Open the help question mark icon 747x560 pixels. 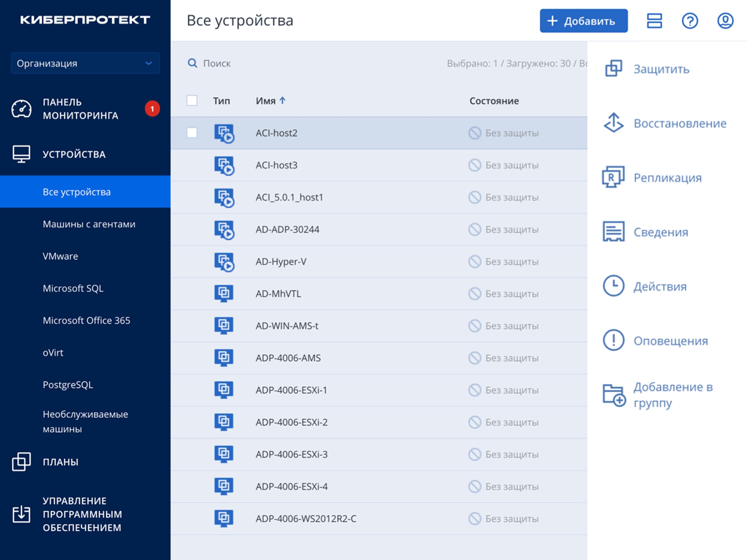click(x=690, y=21)
